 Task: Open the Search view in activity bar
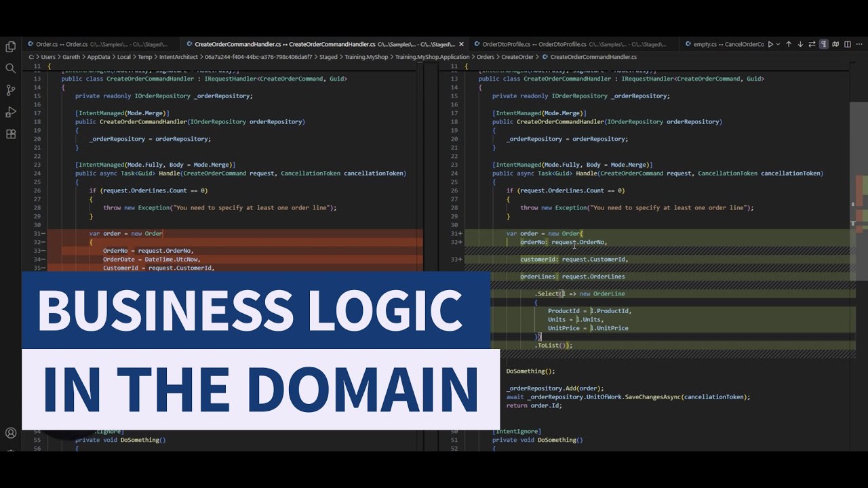(x=11, y=68)
